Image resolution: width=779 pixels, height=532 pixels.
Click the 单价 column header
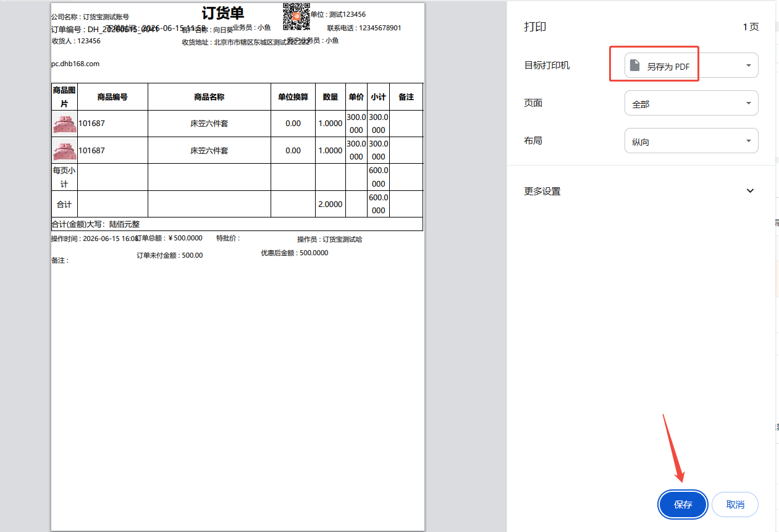tap(356, 97)
